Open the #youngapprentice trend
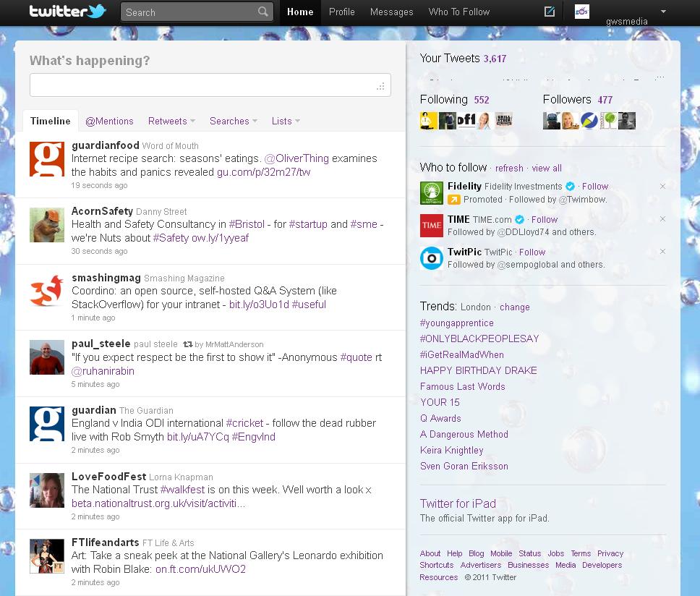 [x=457, y=323]
